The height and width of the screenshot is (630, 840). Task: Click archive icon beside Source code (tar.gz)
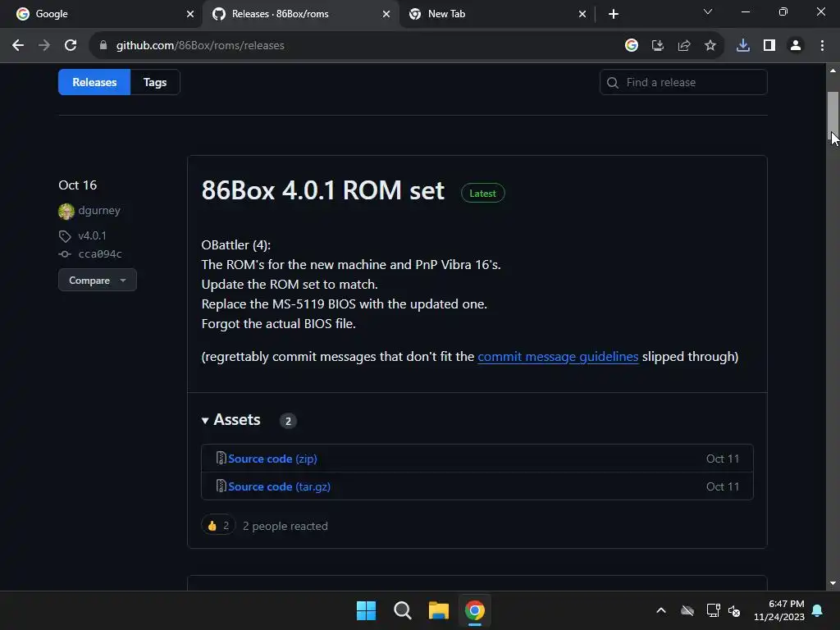[x=221, y=486]
